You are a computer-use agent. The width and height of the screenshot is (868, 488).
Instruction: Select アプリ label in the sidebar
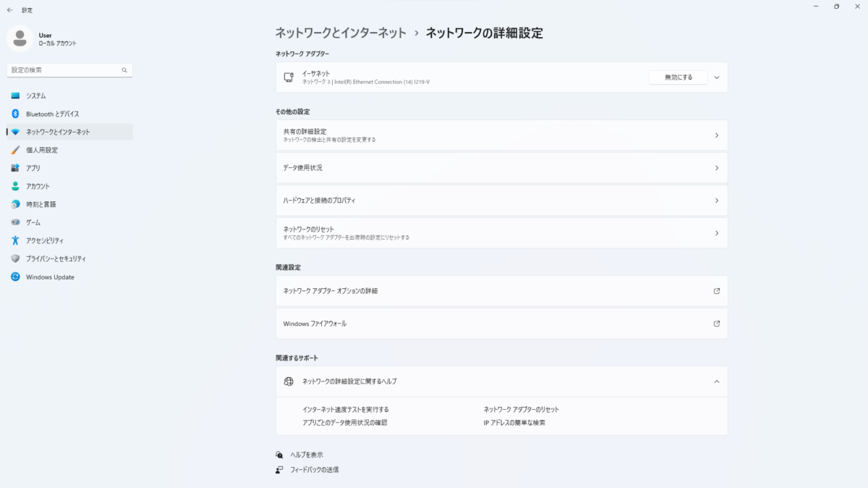coord(33,168)
